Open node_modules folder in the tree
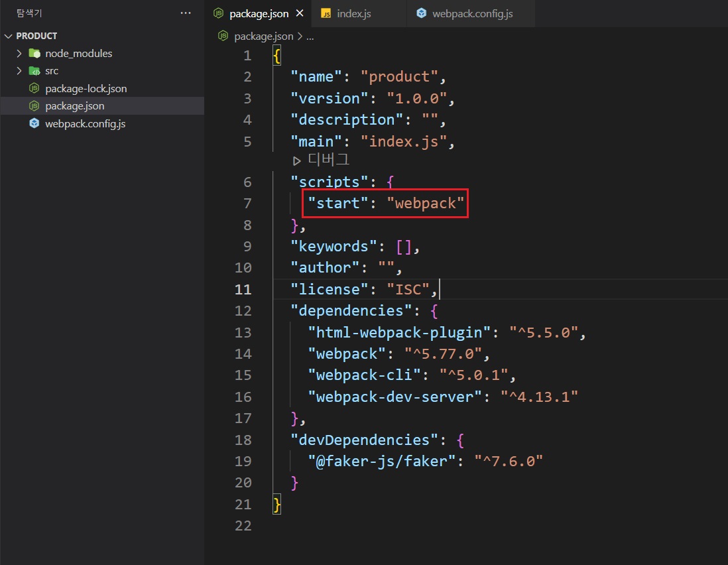 (102, 54)
